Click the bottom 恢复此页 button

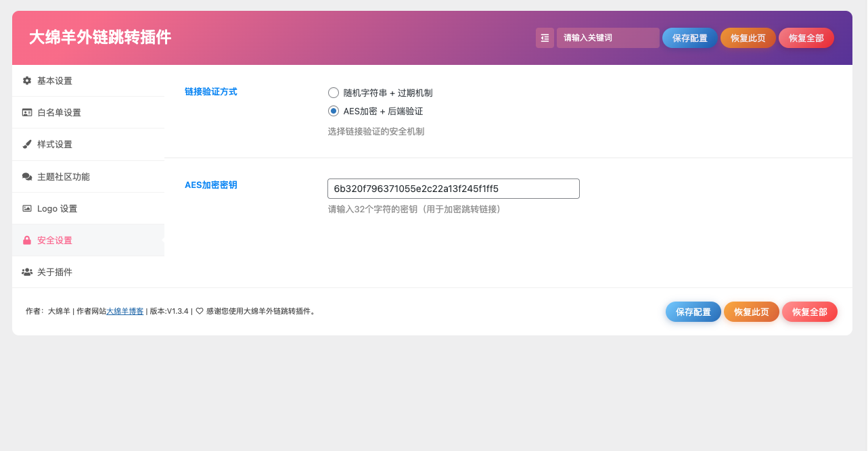pos(752,312)
